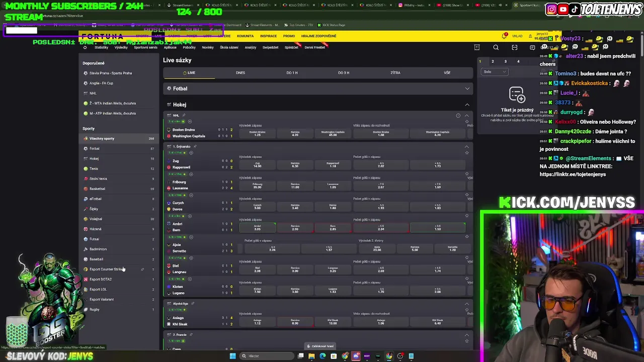Screen dimensions: 644x362
Task: Favorite the Biel vs Langnau match star
Action: [x=467, y=257]
